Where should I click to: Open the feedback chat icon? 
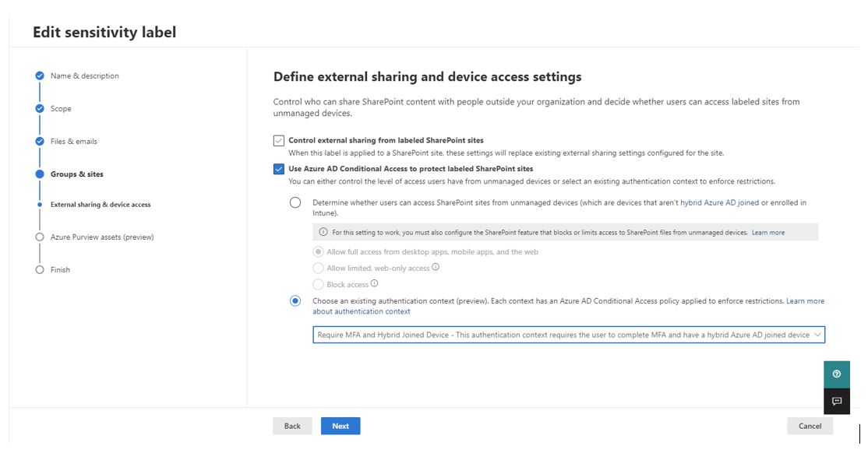pos(837,401)
